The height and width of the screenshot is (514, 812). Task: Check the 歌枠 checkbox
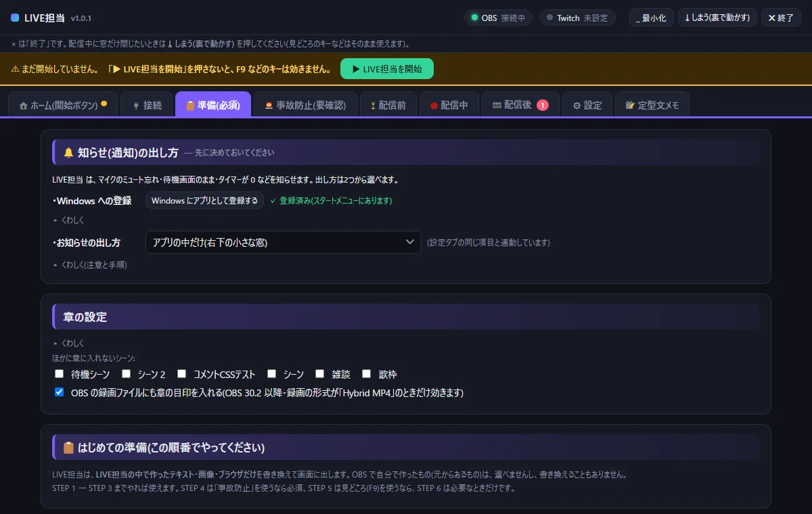tap(367, 373)
